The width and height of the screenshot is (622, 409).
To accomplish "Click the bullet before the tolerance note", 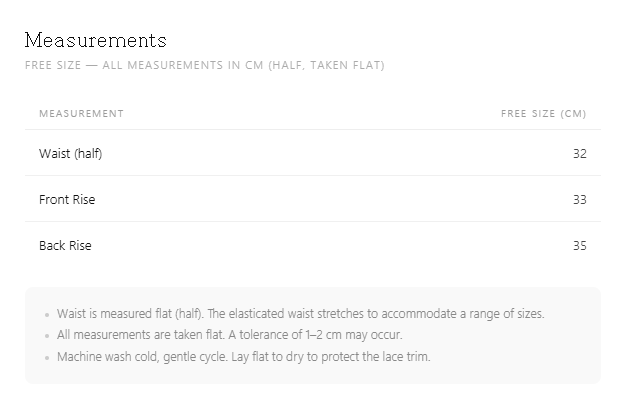I will point(47,336).
